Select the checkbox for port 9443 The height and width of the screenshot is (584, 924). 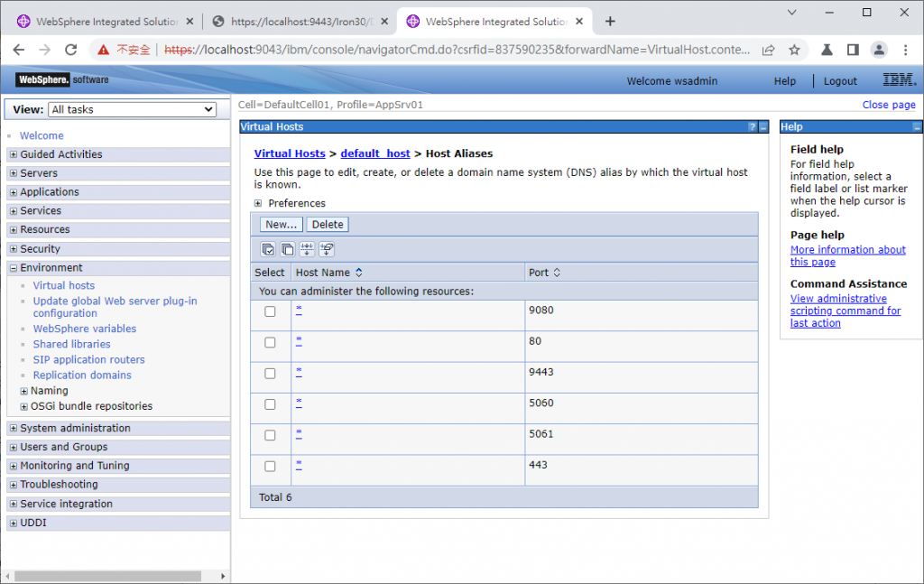click(270, 374)
